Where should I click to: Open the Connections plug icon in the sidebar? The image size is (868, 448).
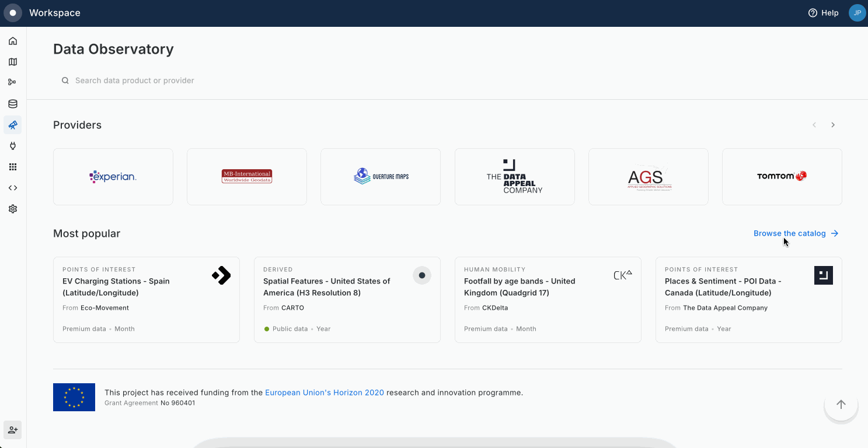tap(13, 146)
